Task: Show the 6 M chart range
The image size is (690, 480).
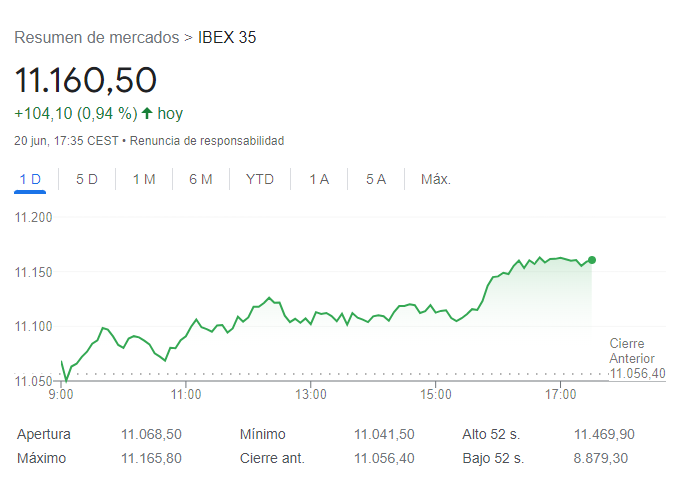Action: (201, 179)
